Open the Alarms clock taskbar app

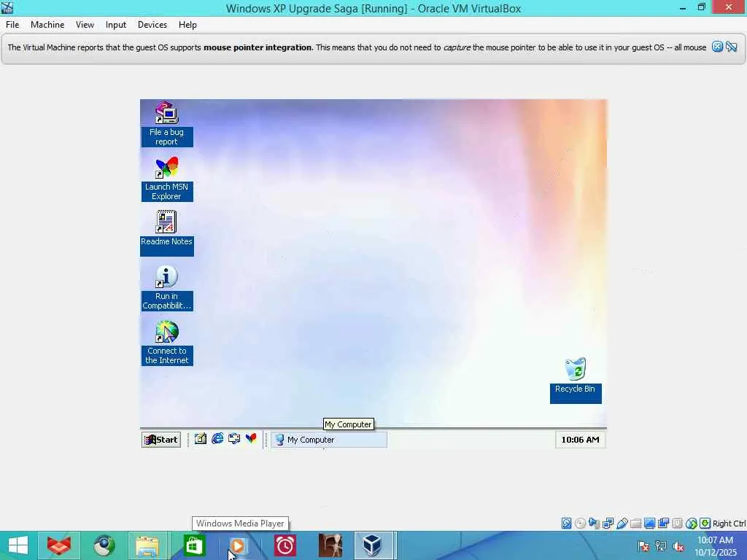[x=285, y=545]
